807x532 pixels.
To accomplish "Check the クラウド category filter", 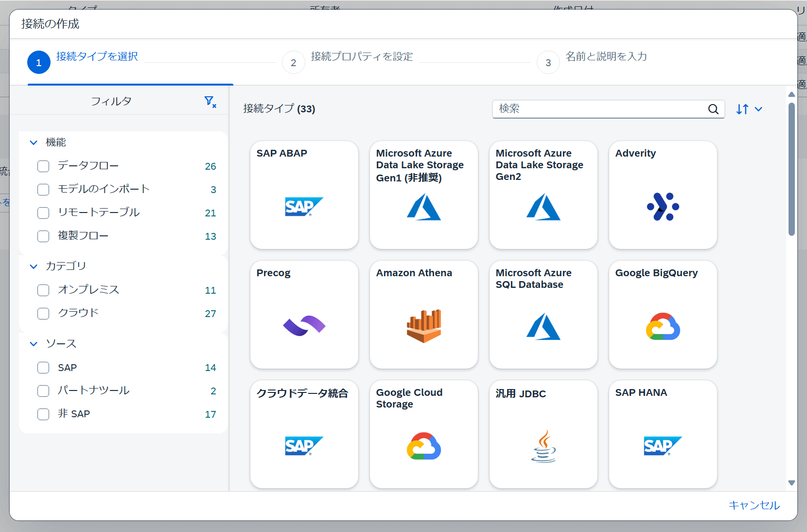I will click(x=43, y=314).
